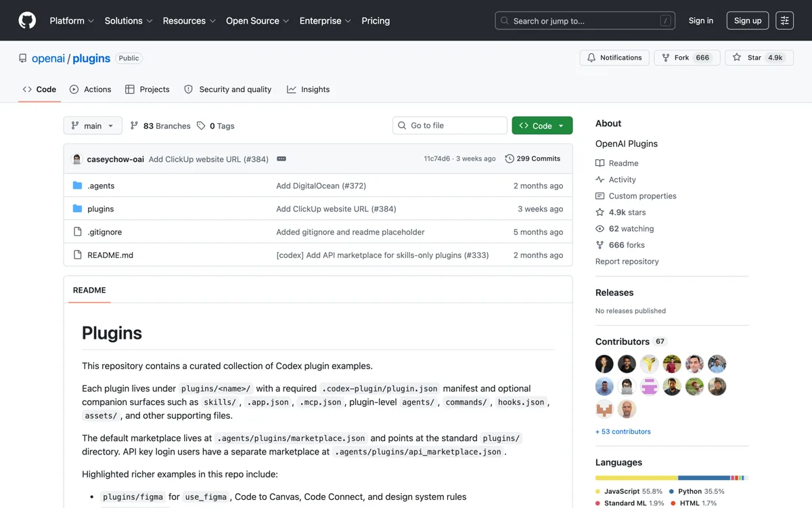Switch to the Code tab

pos(39,89)
